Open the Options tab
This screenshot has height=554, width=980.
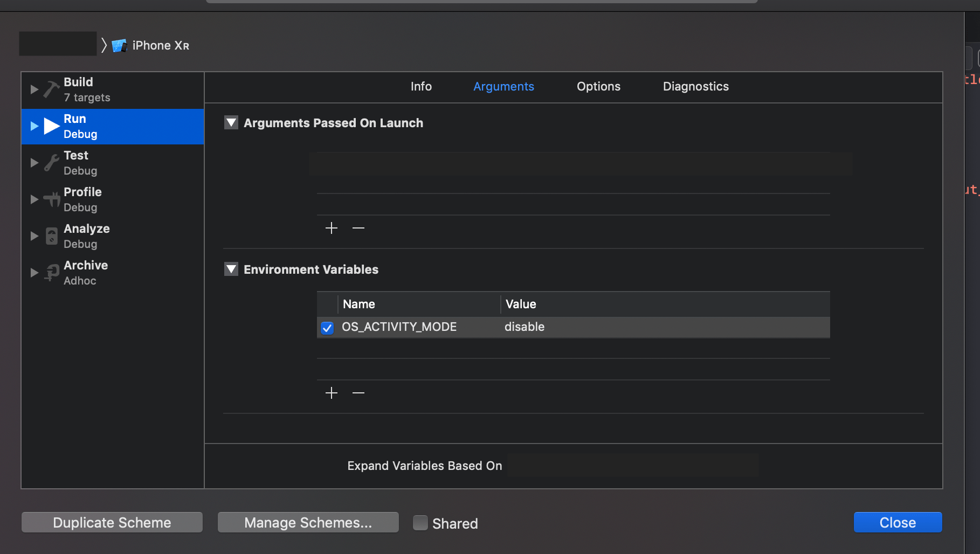tap(598, 86)
